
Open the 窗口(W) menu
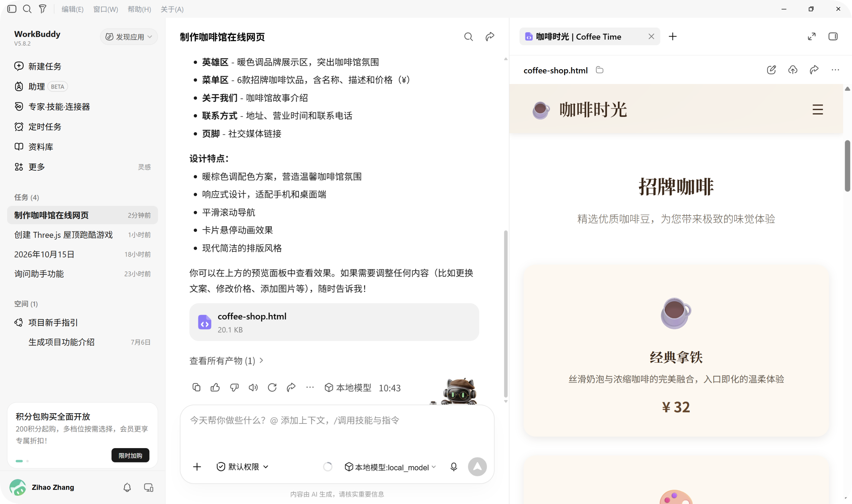[106, 9]
